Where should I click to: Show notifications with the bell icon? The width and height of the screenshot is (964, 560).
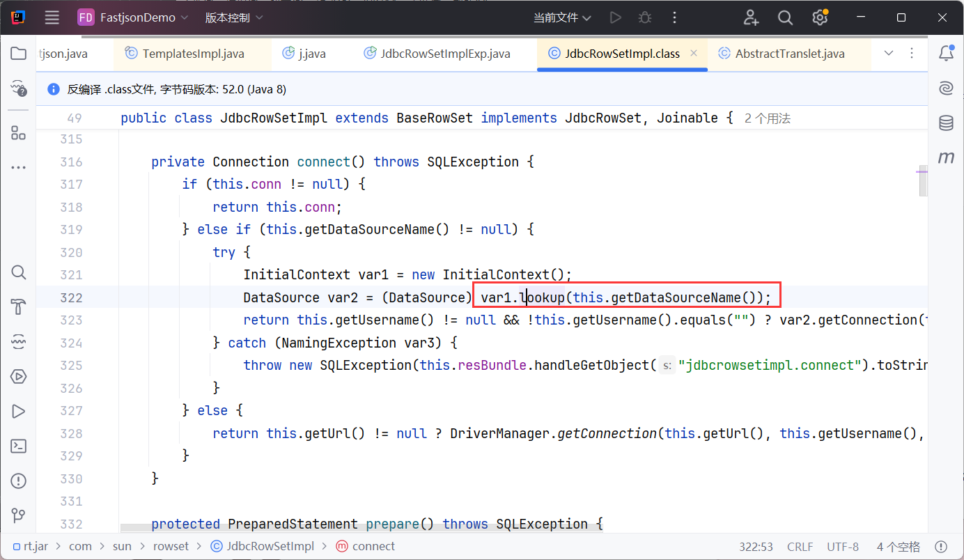946,54
